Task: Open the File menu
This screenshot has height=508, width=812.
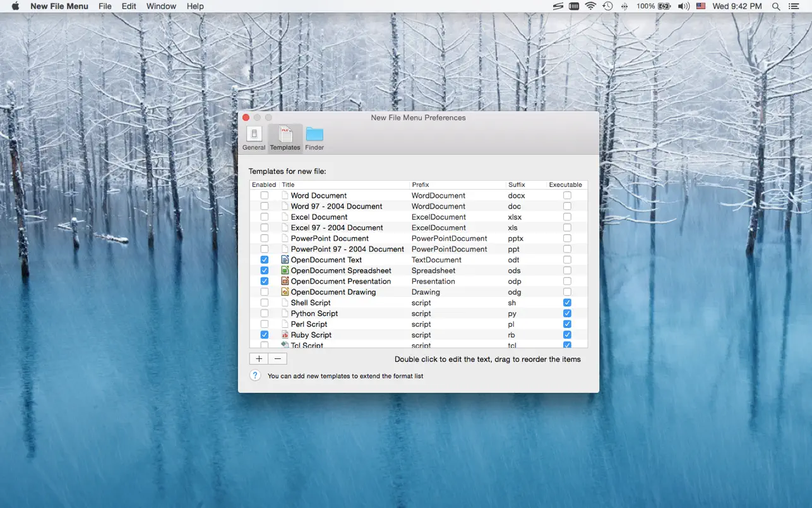Action: pos(105,6)
